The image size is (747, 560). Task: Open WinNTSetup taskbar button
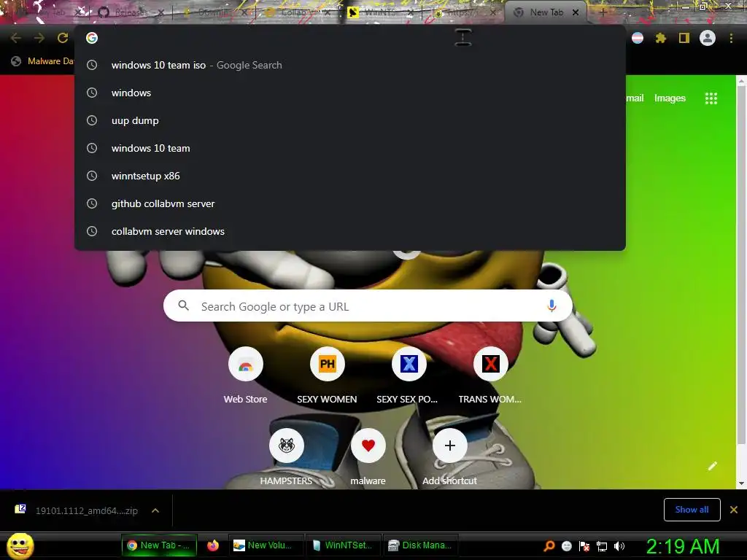pos(343,545)
